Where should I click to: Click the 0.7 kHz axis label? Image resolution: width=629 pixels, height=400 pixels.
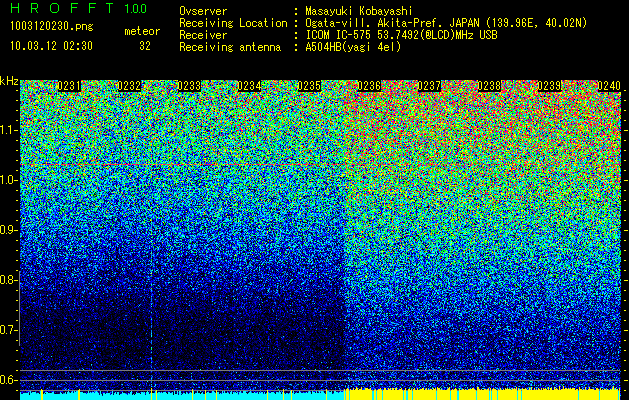(8, 330)
